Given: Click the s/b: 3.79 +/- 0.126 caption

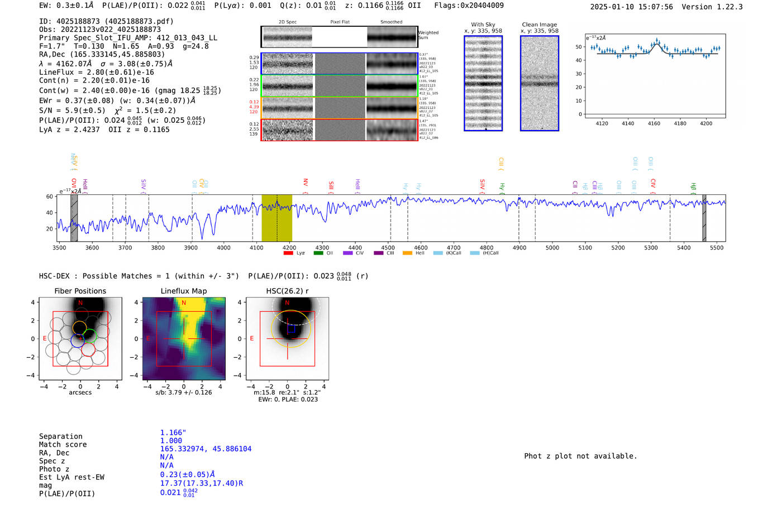Looking at the screenshot, I should (x=184, y=392).
